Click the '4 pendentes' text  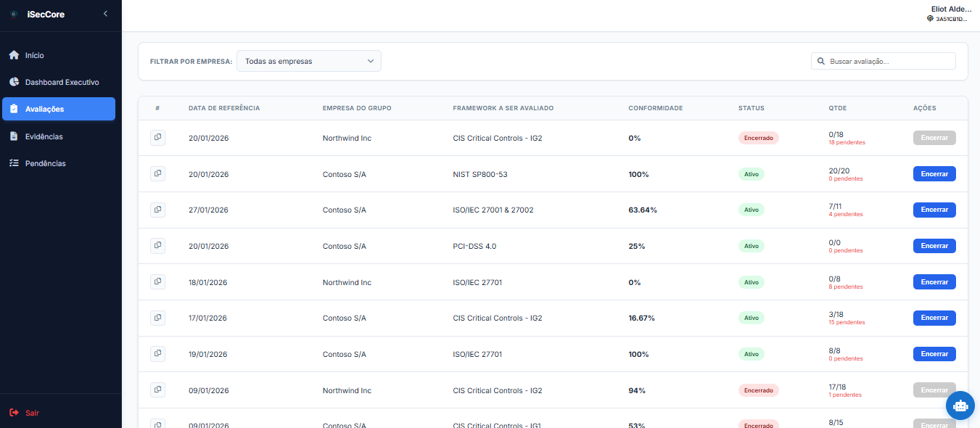pyautogui.click(x=846, y=215)
